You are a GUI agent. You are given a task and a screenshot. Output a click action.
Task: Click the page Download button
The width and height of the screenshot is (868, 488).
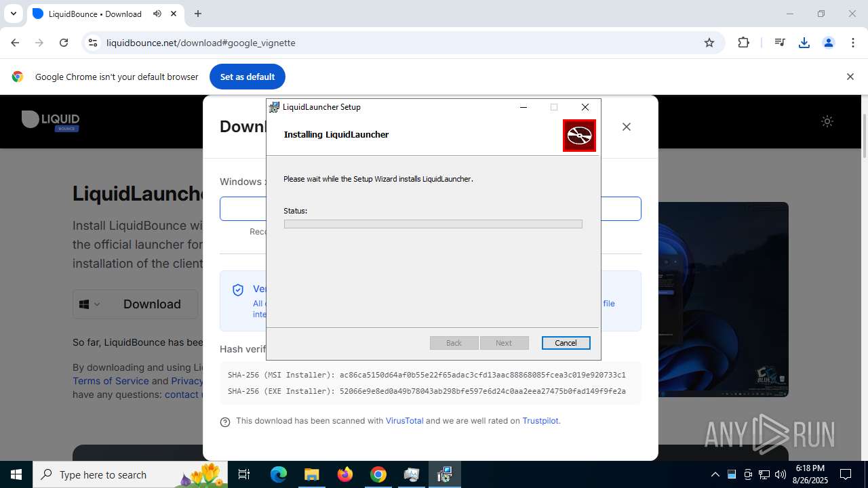(x=152, y=304)
